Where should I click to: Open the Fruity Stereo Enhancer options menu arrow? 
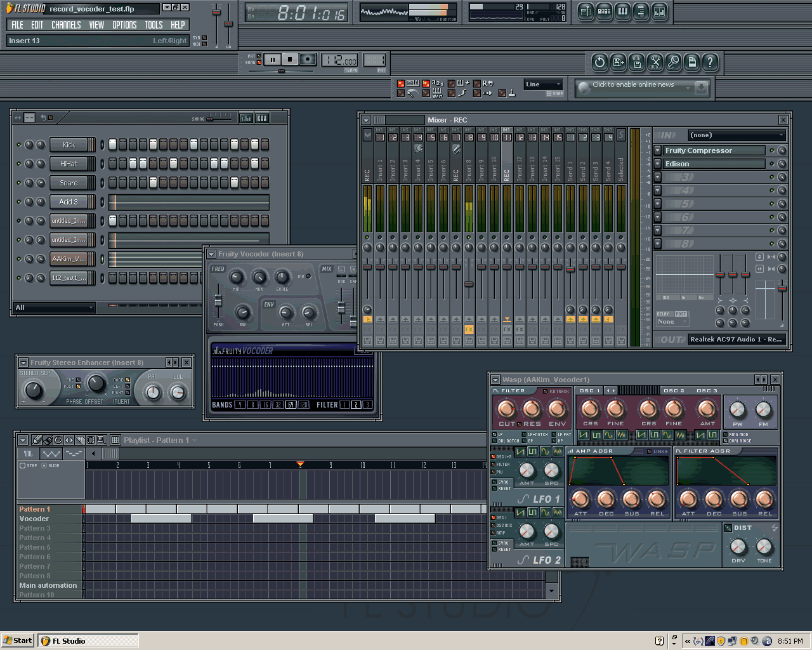pos(23,362)
